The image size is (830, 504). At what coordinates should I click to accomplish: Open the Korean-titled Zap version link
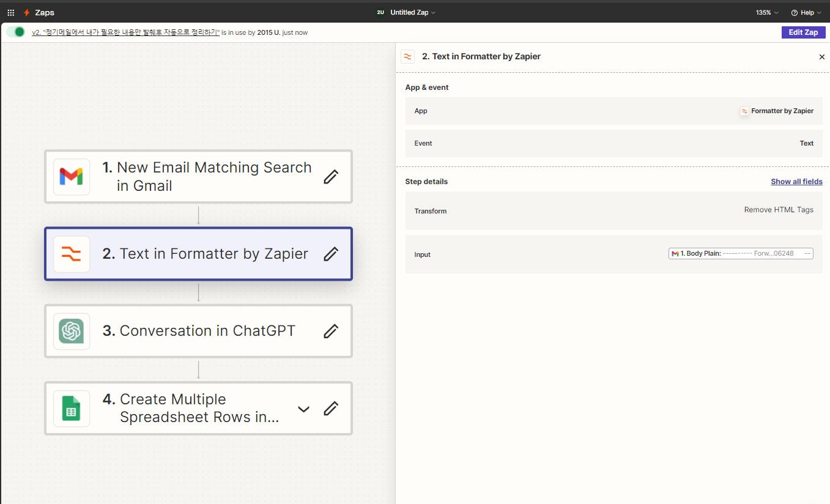click(x=125, y=32)
